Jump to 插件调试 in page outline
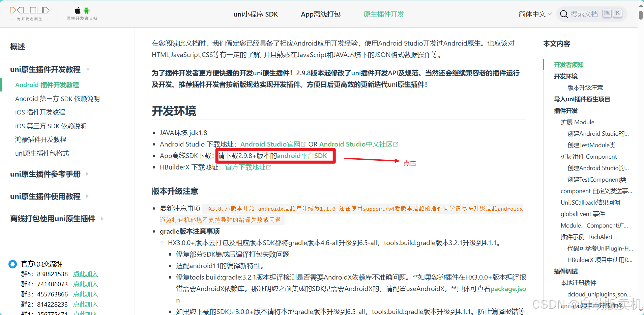The width and height of the screenshot is (644, 315). [566, 271]
